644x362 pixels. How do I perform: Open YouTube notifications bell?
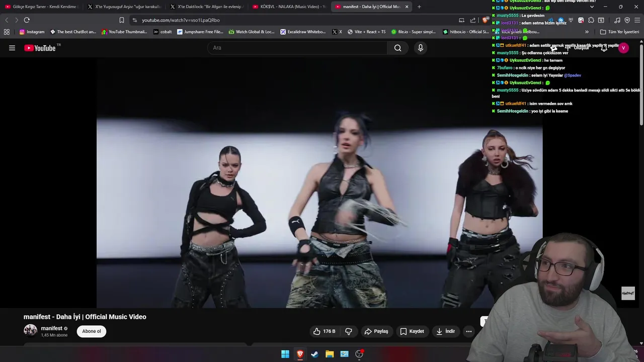pos(604,48)
